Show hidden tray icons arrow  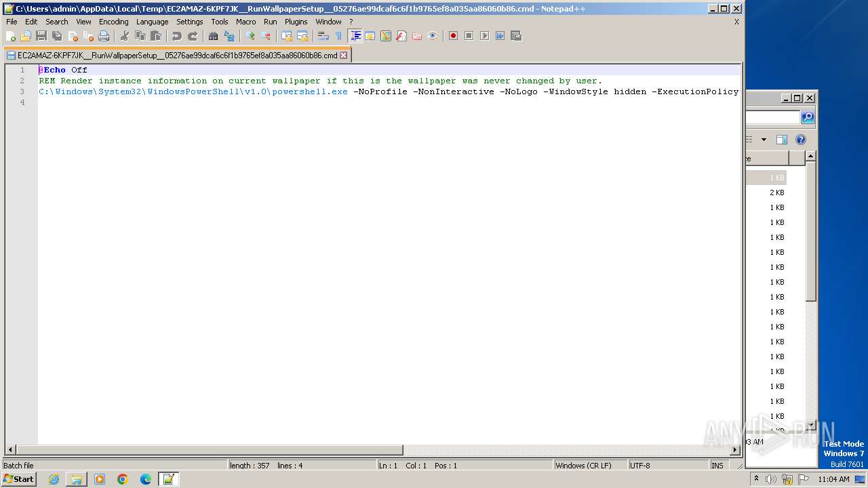click(757, 479)
